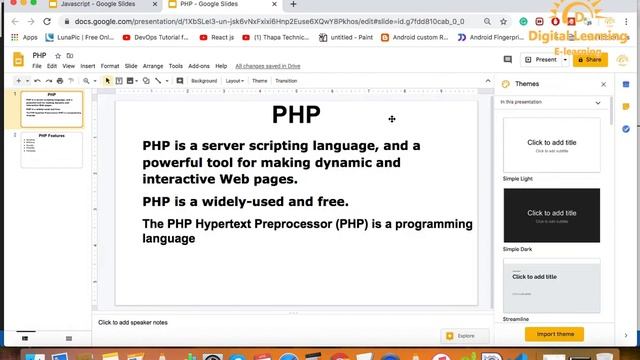The image size is (640, 360).
Task: Open insert image dropdown arrow
Action: (x=136, y=81)
